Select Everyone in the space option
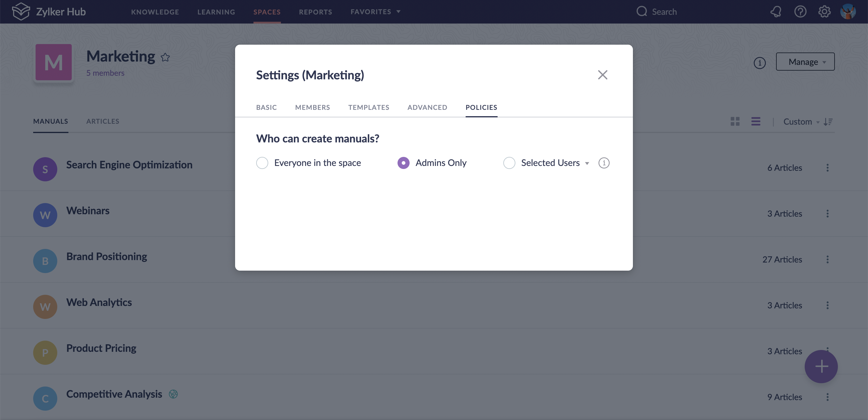The image size is (868, 420). [x=262, y=163]
